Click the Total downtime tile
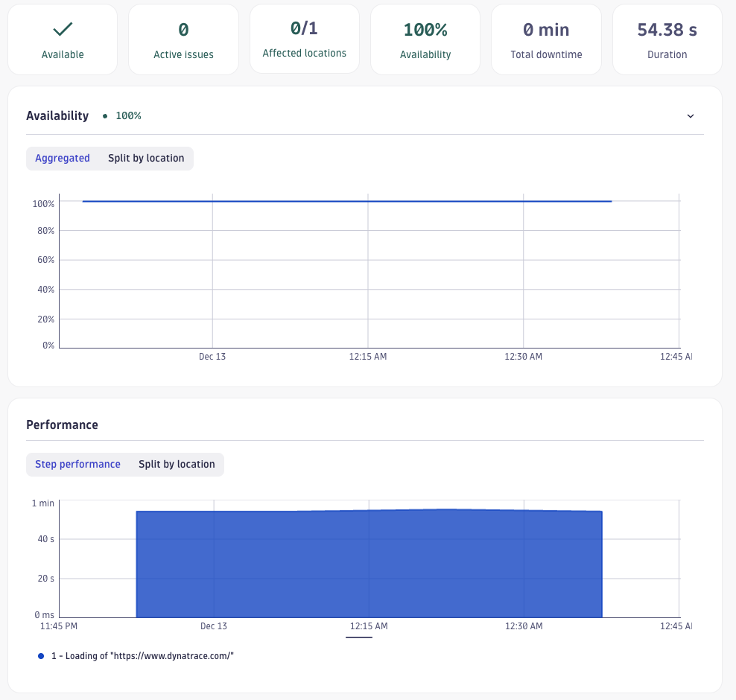This screenshot has width=736, height=700. [x=546, y=39]
